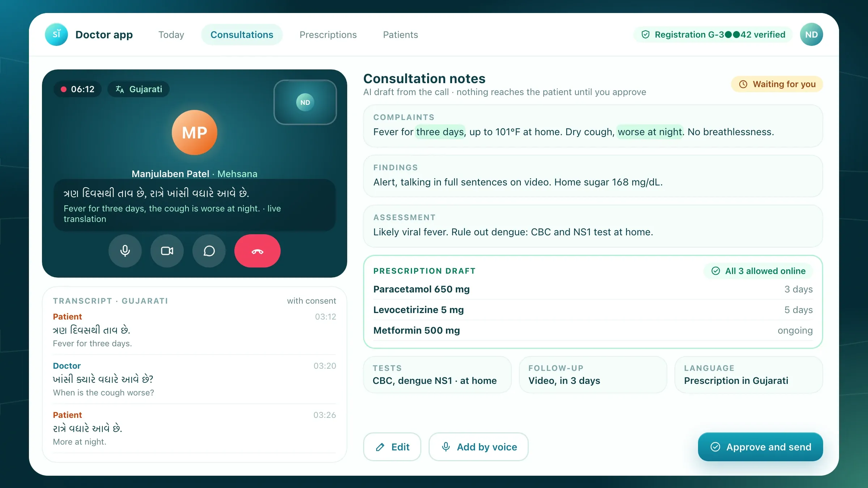Click patient name Manjulaben Patel
The image size is (868, 488).
170,174
